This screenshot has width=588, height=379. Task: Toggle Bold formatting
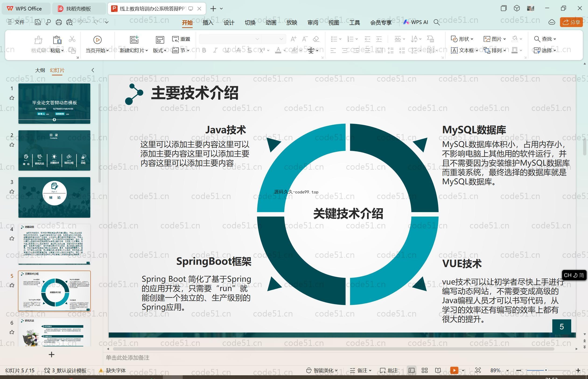204,50
